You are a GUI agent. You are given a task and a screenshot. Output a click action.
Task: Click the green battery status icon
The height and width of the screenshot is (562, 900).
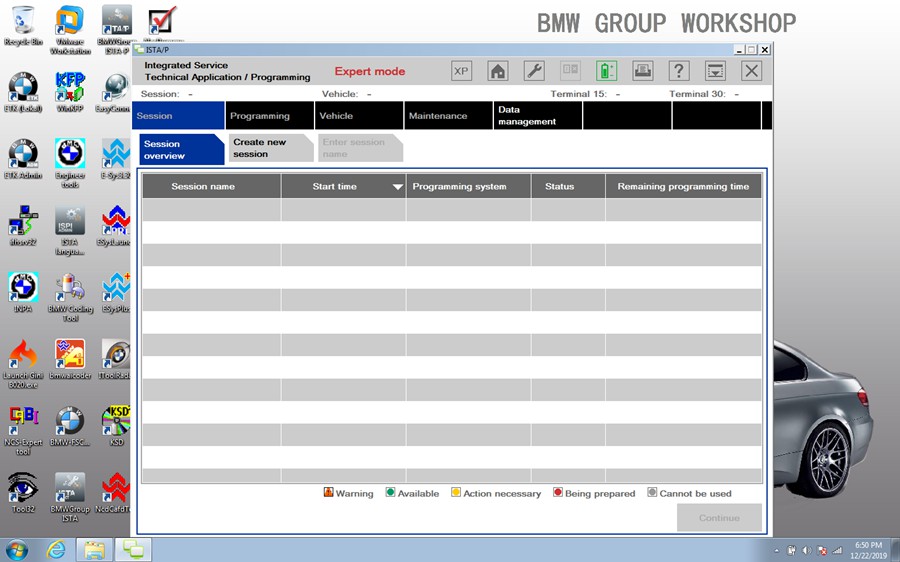point(606,71)
